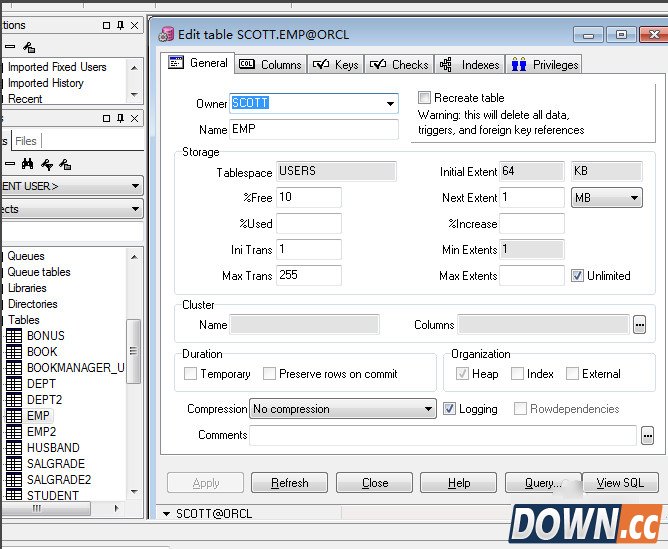The height and width of the screenshot is (549, 668).
Task: Expand the Compression dropdown
Action: 428,409
